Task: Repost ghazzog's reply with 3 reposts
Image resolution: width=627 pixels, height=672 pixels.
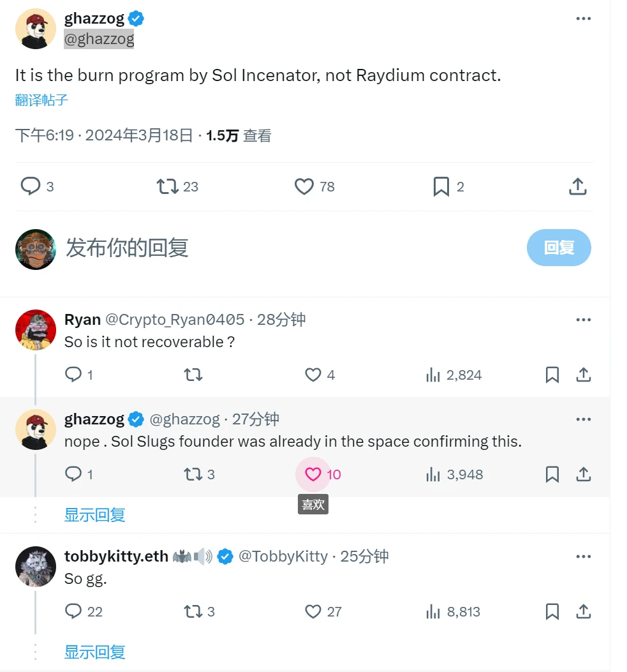Action: (x=193, y=474)
